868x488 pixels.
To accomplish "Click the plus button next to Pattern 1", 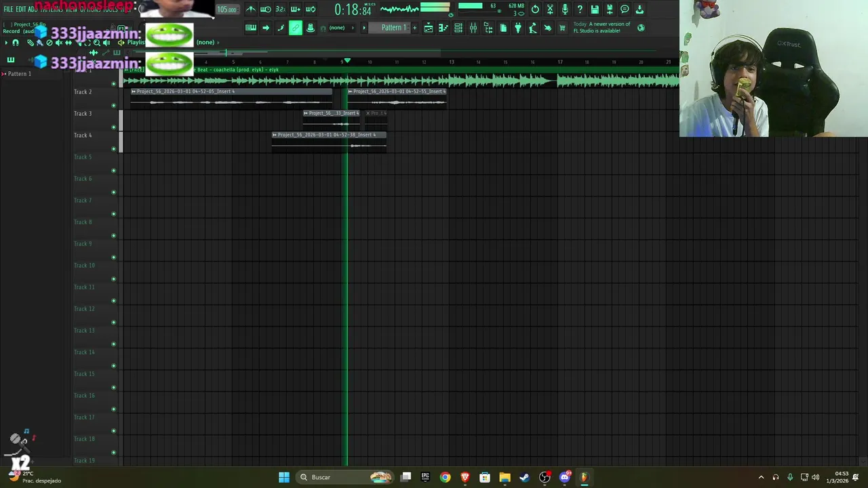I will [x=414, y=28].
